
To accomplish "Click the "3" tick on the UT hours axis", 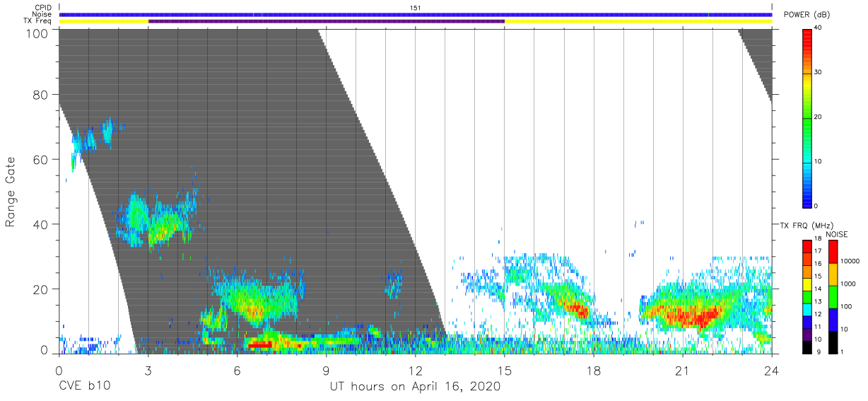I will pyautogui.click(x=148, y=371).
